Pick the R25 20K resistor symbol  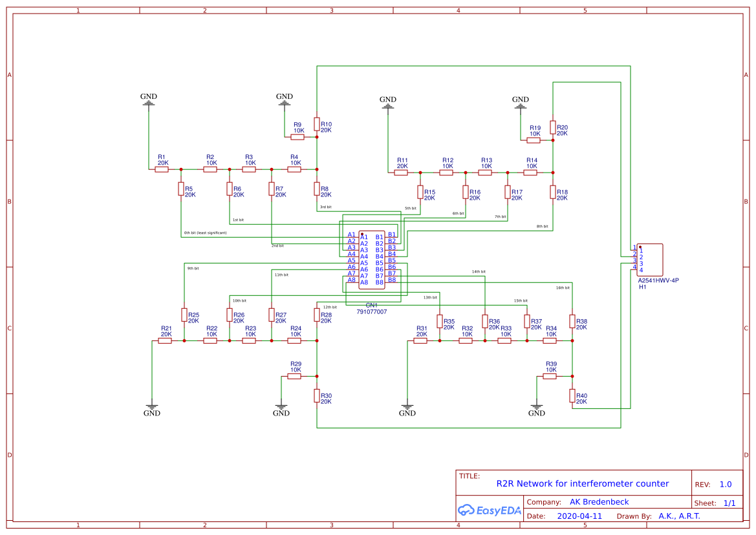pyautogui.click(x=184, y=315)
